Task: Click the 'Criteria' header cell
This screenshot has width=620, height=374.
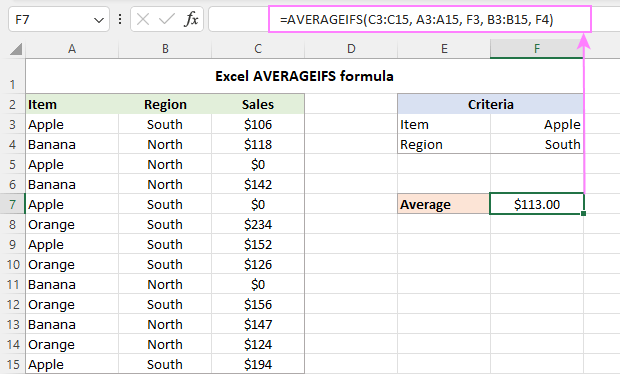Action: tap(490, 104)
